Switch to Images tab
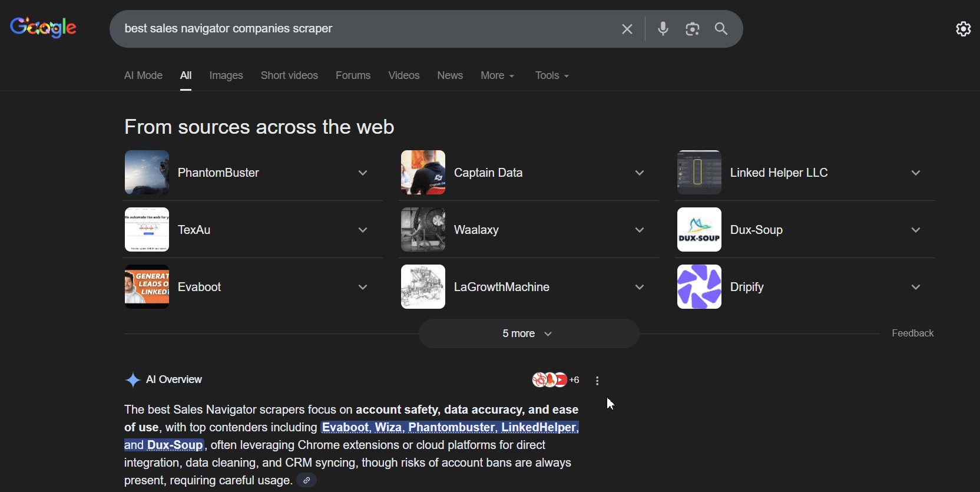Screen dimensions: 980x492 [226, 75]
